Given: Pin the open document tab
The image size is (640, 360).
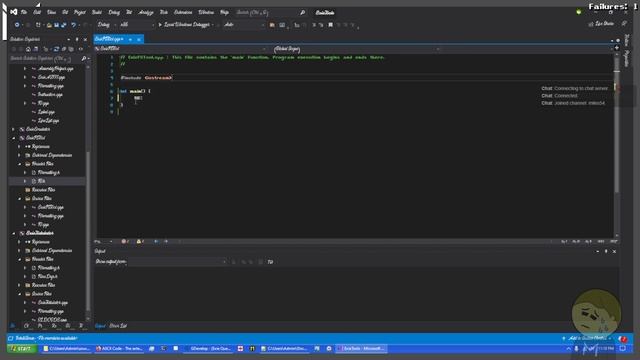Looking at the screenshot, I should click(131, 40).
